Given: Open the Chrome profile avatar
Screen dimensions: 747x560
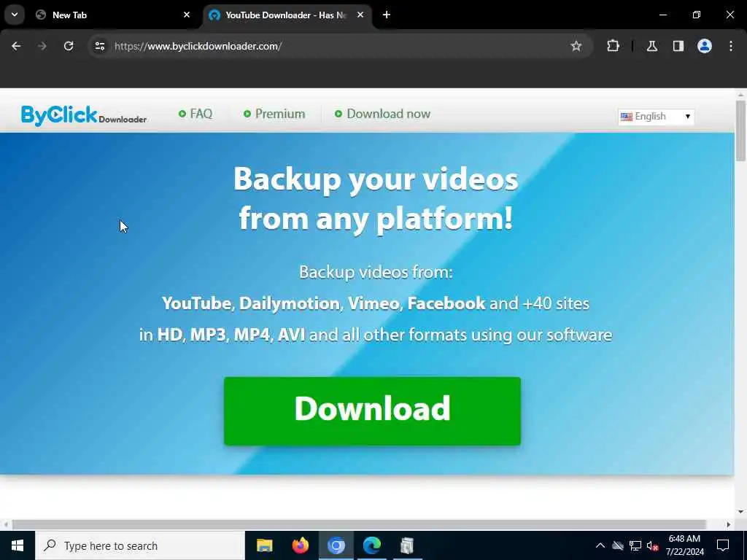Looking at the screenshot, I should click(x=705, y=46).
